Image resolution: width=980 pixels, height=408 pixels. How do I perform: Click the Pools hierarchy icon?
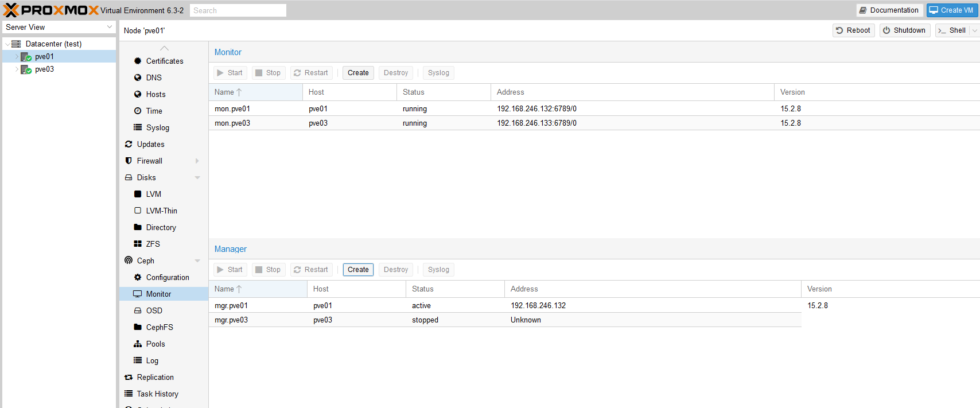pos(138,344)
